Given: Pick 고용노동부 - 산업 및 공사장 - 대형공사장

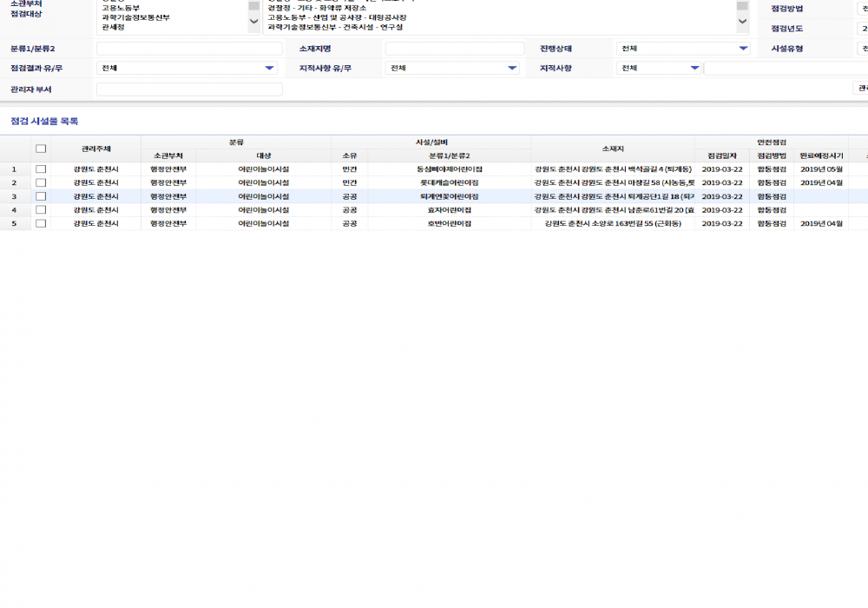Looking at the screenshot, I should [x=337, y=17].
